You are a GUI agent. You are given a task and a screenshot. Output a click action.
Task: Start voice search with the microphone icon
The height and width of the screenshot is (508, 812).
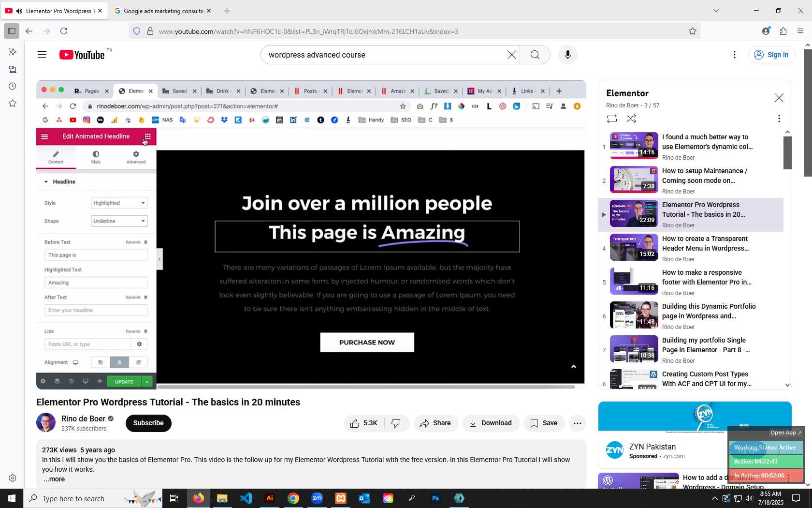click(x=568, y=55)
